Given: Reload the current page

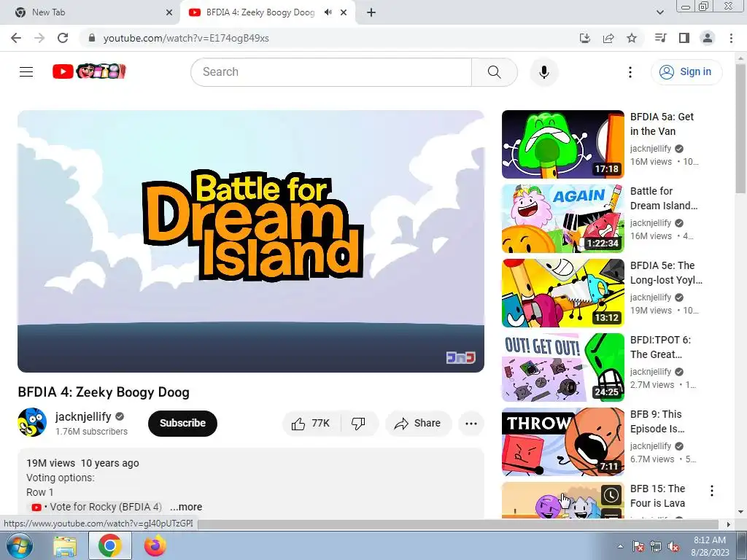Looking at the screenshot, I should coord(63,38).
